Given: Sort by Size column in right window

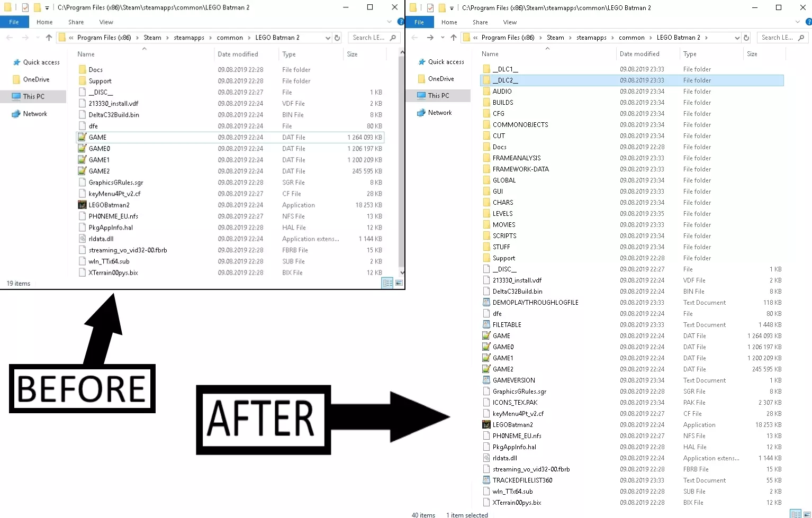Looking at the screenshot, I should (x=752, y=54).
